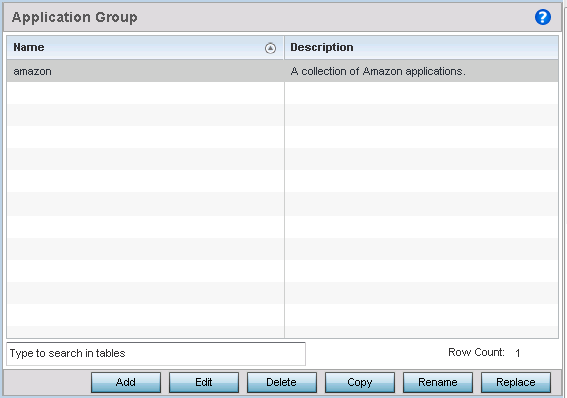This screenshot has width=567, height=398.
Task: Rename the selected application group
Action: (x=438, y=382)
